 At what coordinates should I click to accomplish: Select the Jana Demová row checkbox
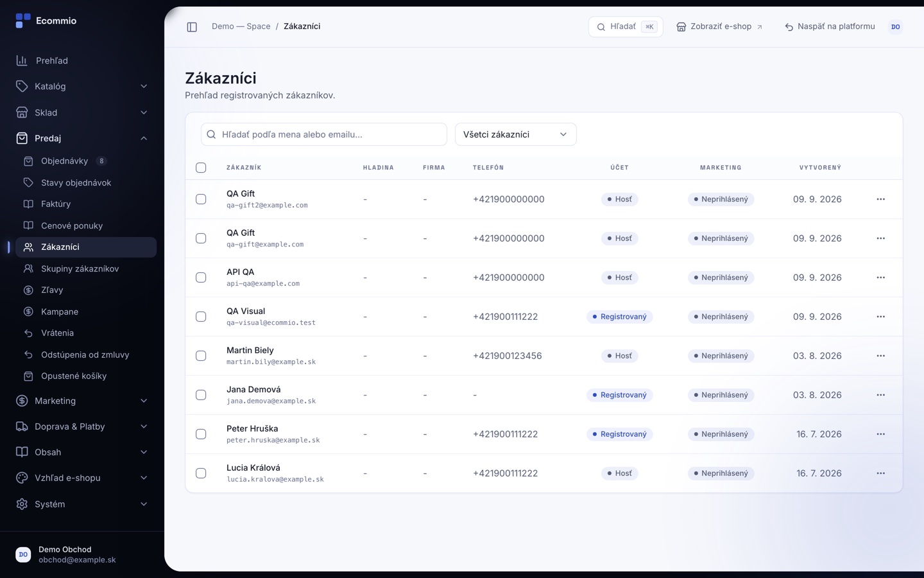click(201, 395)
